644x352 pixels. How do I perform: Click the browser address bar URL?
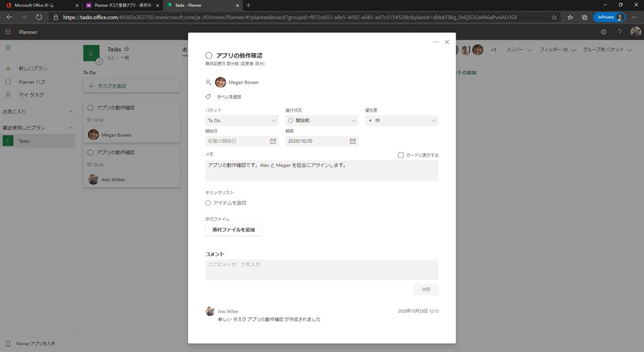290,17
